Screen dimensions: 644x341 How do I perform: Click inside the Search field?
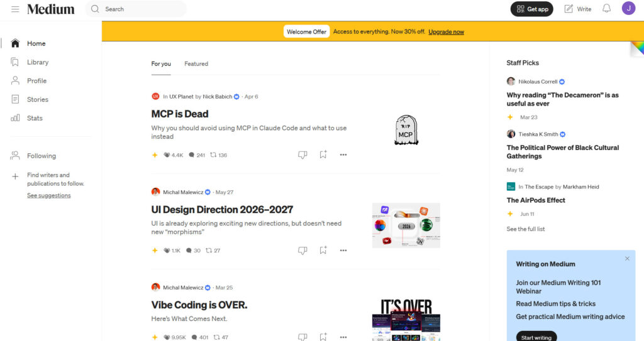point(136,9)
